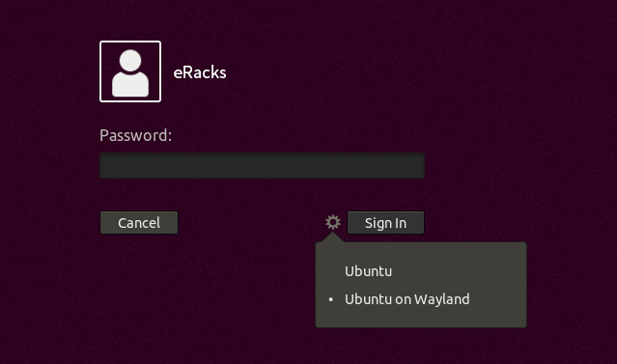Select the Ubuntu menu entry
Viewport: 617px width, 364px height.
click(368, 271)
